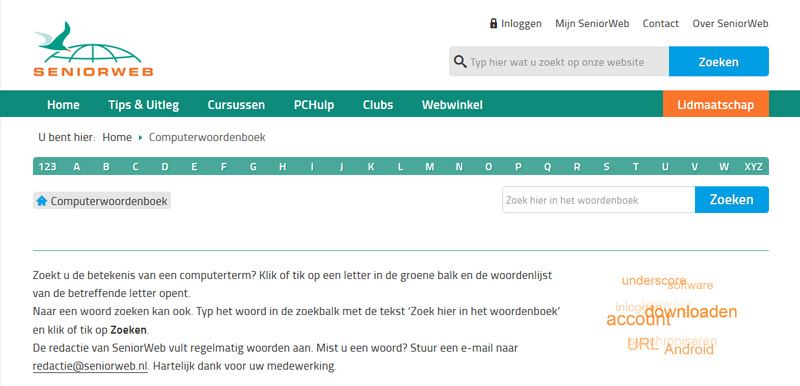Select letter N in the letter bar
Viewport: 800px width, 386px height.
[459, 167]
